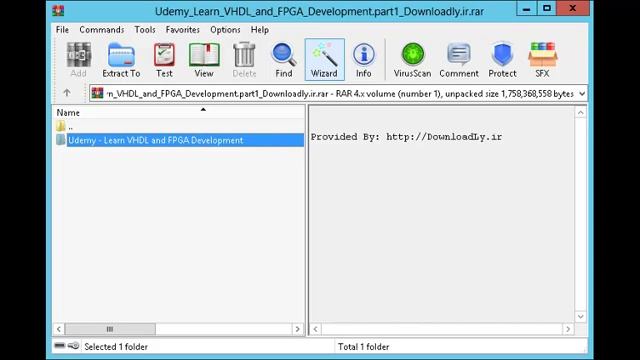The width and height of the screenshot is (640, 360).
Task: Close the WinRAR window
Action: (573, 9)
